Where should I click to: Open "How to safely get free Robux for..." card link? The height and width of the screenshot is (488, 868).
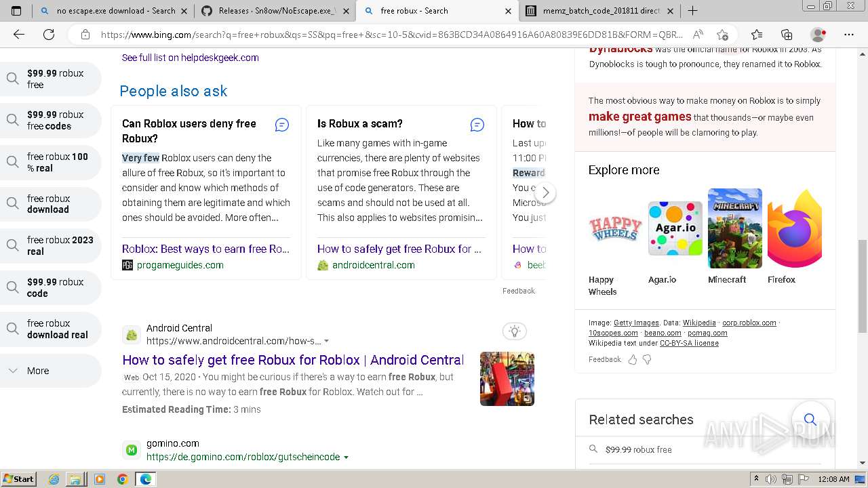click(x=399, y=249)
